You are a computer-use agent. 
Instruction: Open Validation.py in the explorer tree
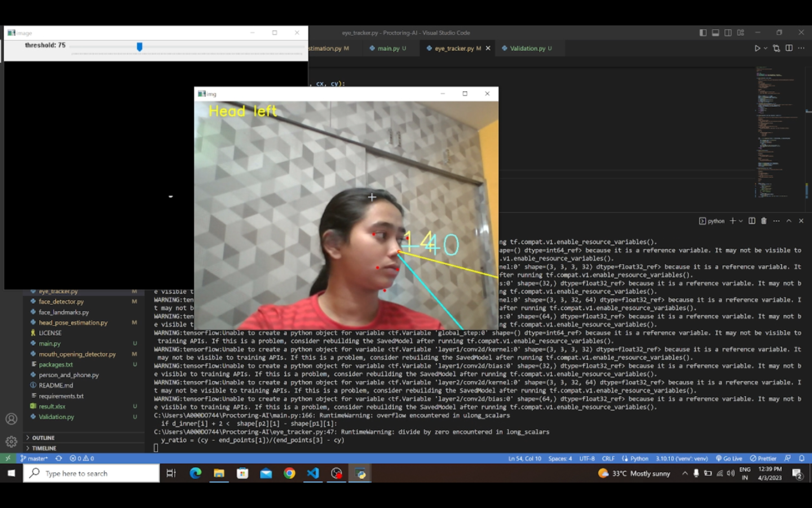pyautogui.click(x=84, y=417)
